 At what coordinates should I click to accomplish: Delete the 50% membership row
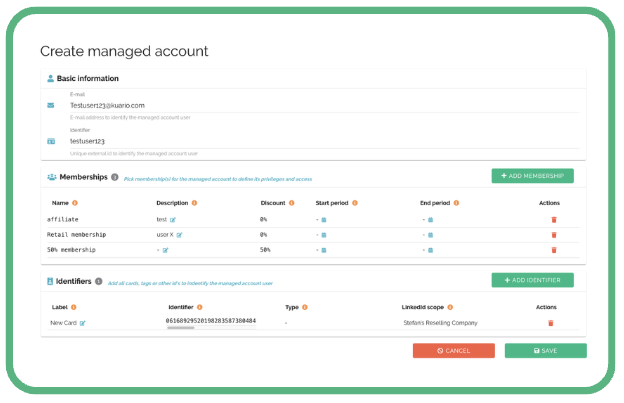click(553, 249)
